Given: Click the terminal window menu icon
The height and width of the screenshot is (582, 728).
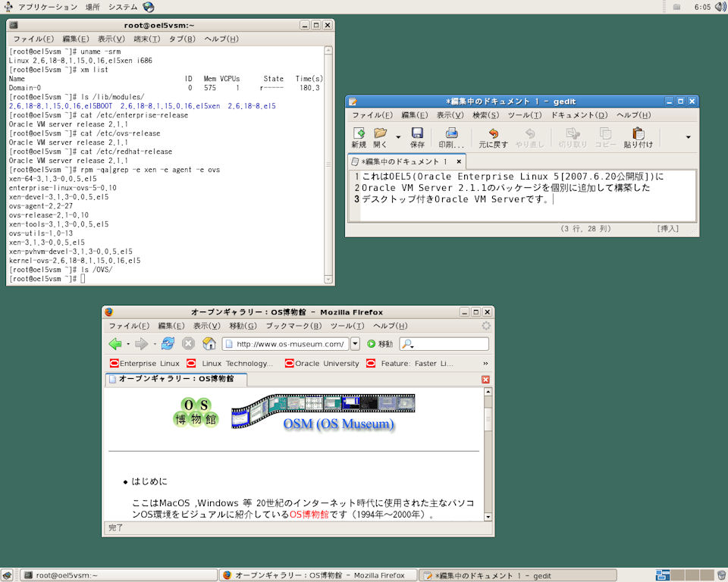Looking at the screenshot, I should 14,25.
